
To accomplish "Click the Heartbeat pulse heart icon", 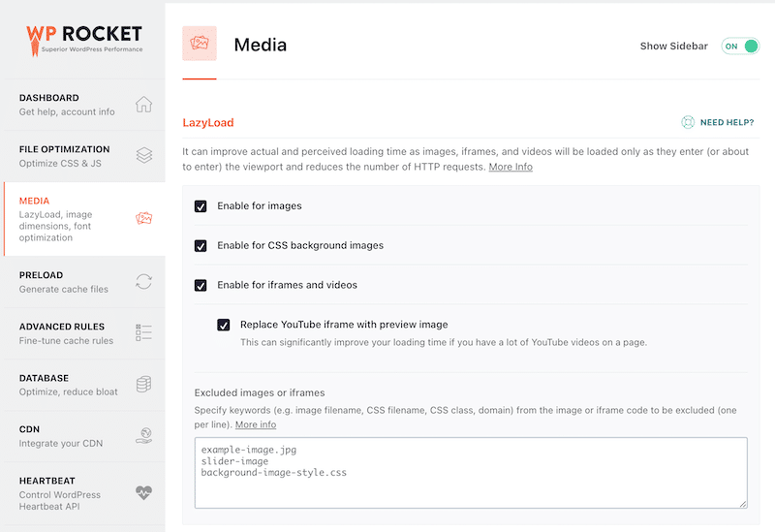I will [x=143, y=491].
